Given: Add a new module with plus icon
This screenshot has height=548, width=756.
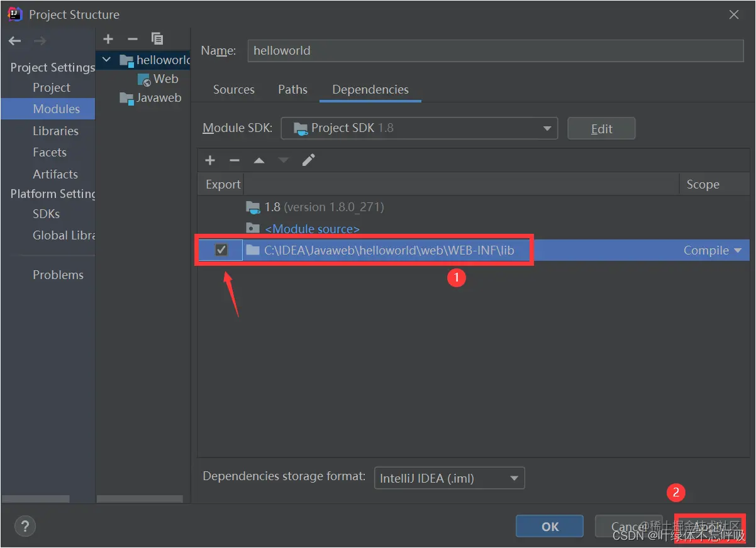Looking at the screenshot, I should (x=108, y=39).
